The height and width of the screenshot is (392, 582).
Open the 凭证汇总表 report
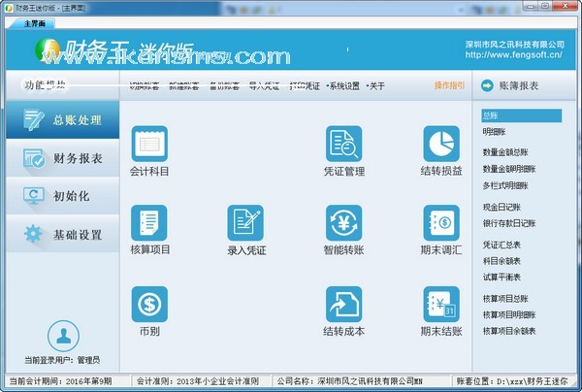(x=501, y=245)
